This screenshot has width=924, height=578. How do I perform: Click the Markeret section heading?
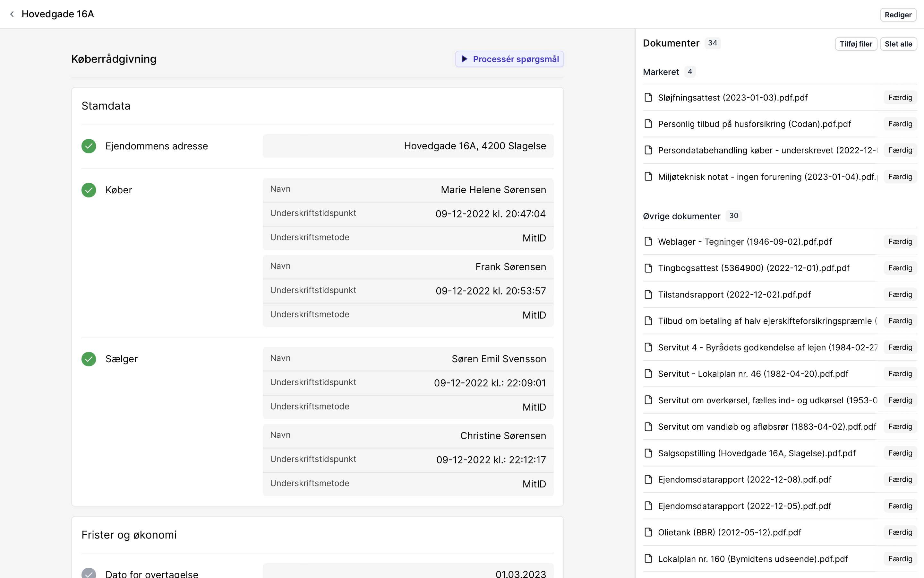(661, 72)
